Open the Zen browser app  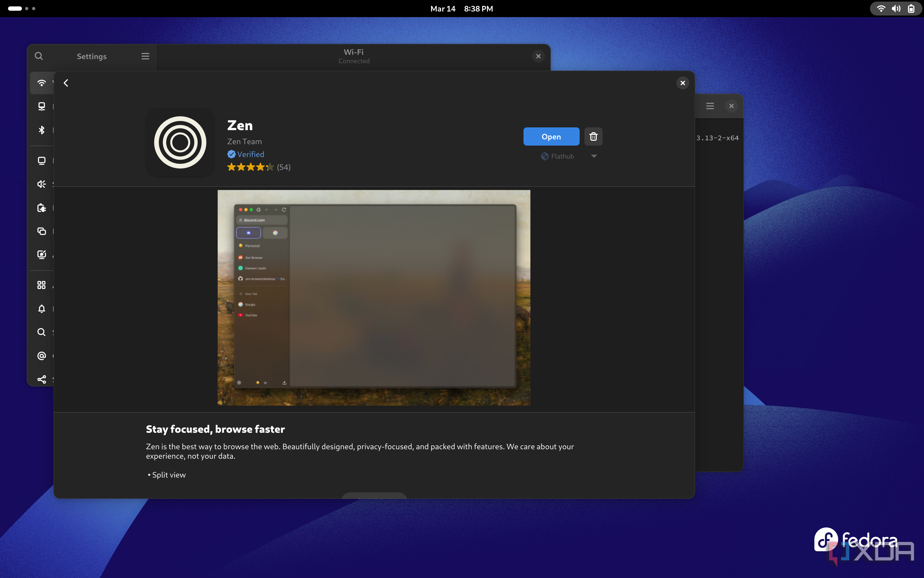click(x=551, y=136)
